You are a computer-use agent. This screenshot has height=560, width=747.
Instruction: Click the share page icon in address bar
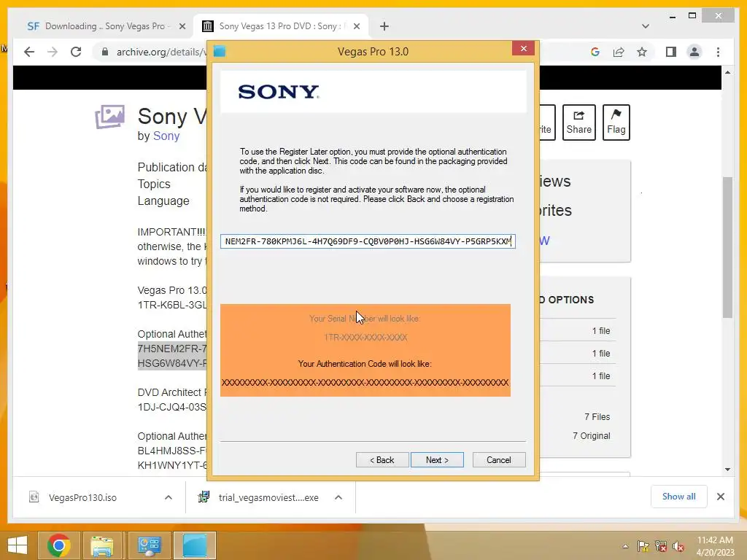(619, 52)
